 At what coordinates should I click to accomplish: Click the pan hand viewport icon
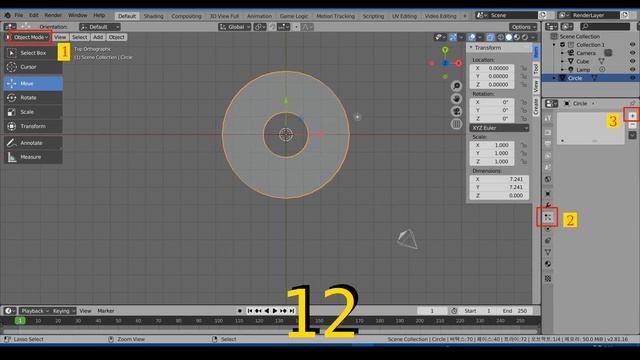(x=456, y=99)
